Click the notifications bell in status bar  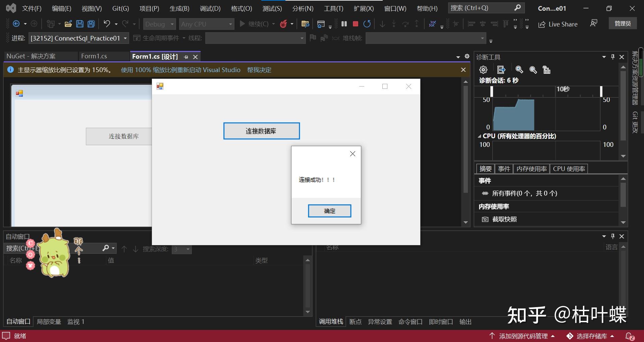coord(630,336)
